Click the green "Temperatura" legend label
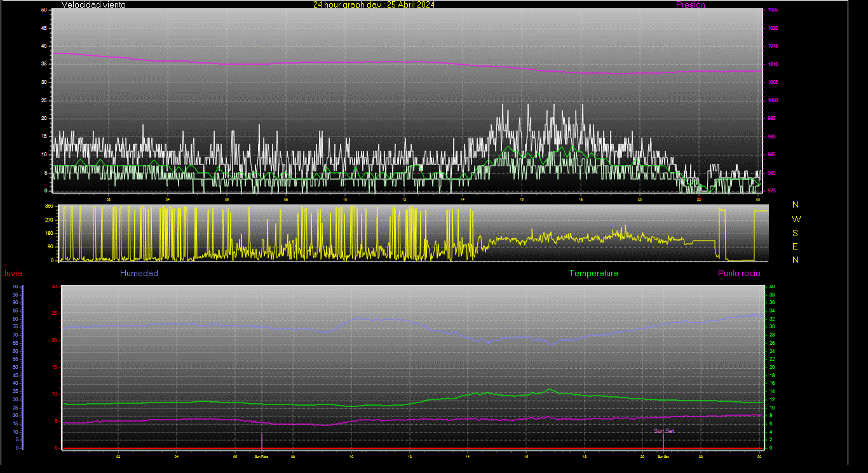Viewport: 868px width, 473px height. point(593,273)
